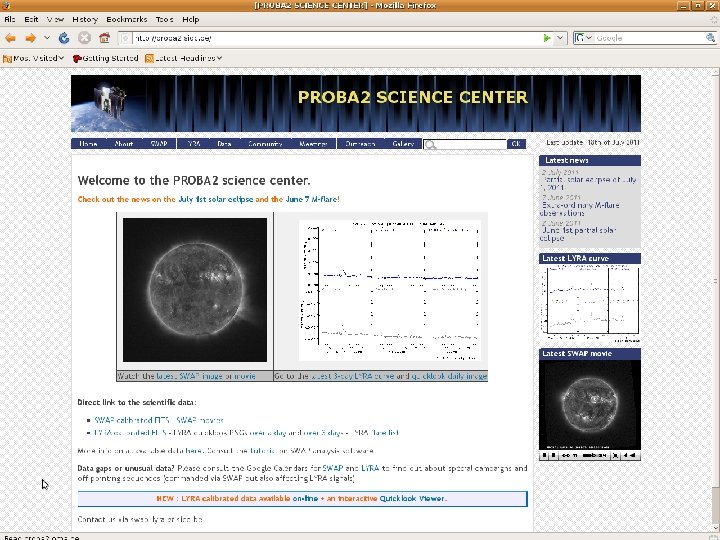720x540 pixels.
Task: Click the Google search field
Action: click(649, 38)
